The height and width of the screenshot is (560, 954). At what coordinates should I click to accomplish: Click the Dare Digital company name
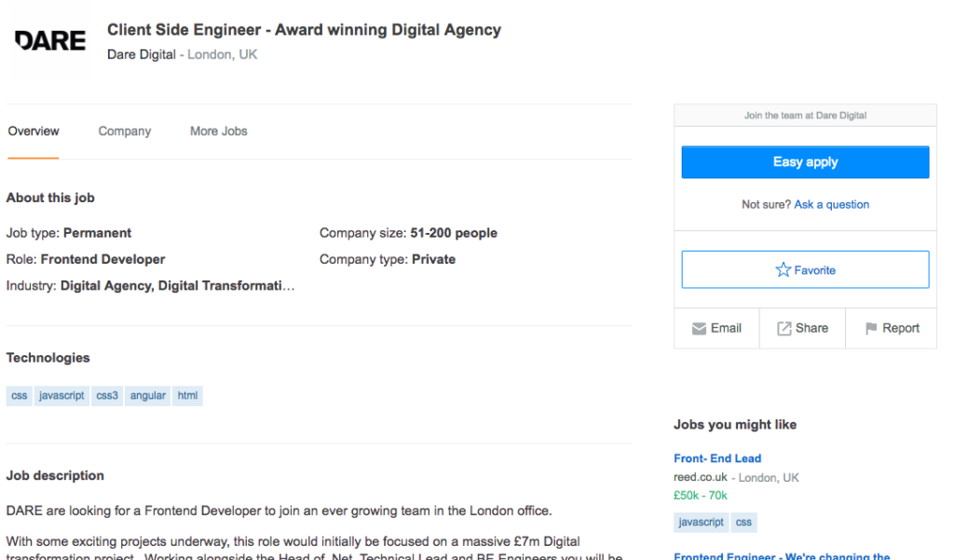click(142, 55)
